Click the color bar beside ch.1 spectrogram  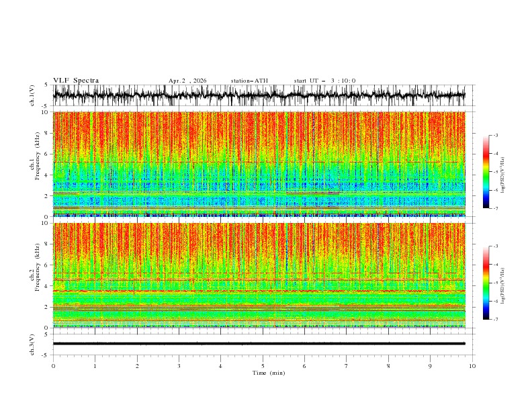point(486,172)
